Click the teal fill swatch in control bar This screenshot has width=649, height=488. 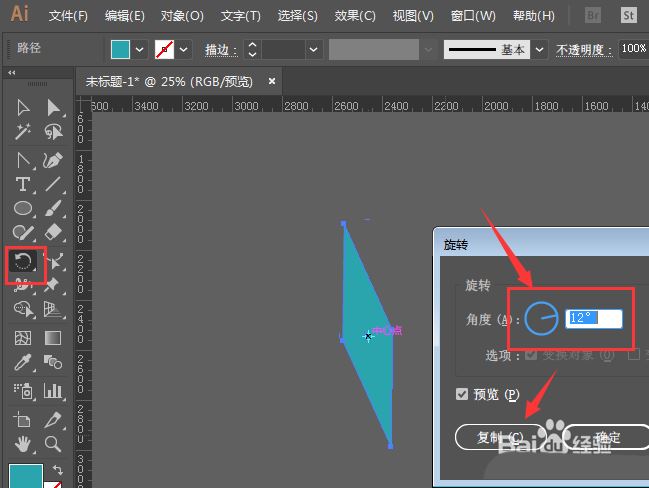pos(120,50)
